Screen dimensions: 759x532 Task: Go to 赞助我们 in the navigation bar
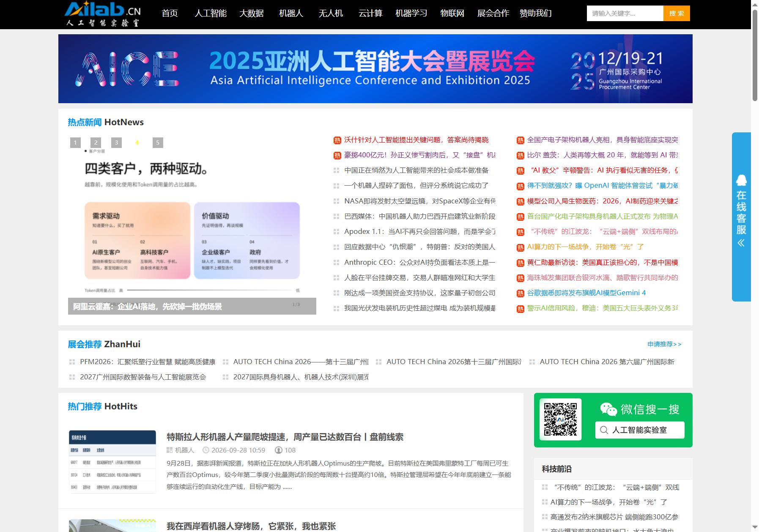pos(536,14)
